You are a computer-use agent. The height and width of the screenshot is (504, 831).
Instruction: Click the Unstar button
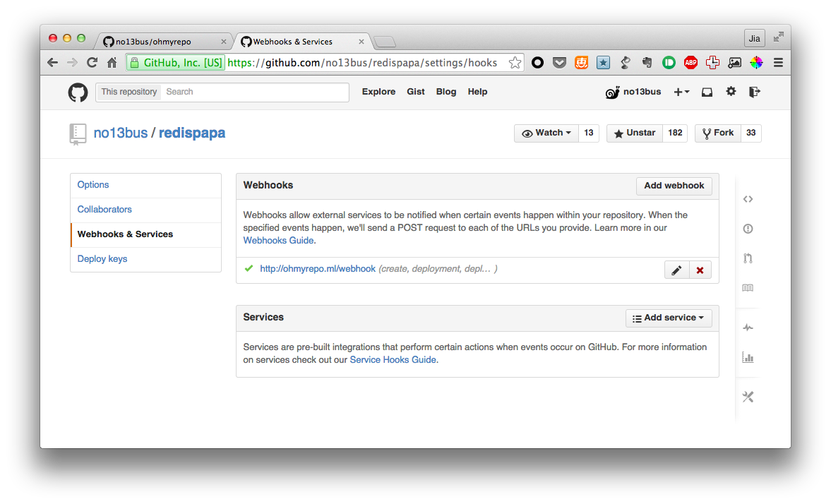(635, 133)
